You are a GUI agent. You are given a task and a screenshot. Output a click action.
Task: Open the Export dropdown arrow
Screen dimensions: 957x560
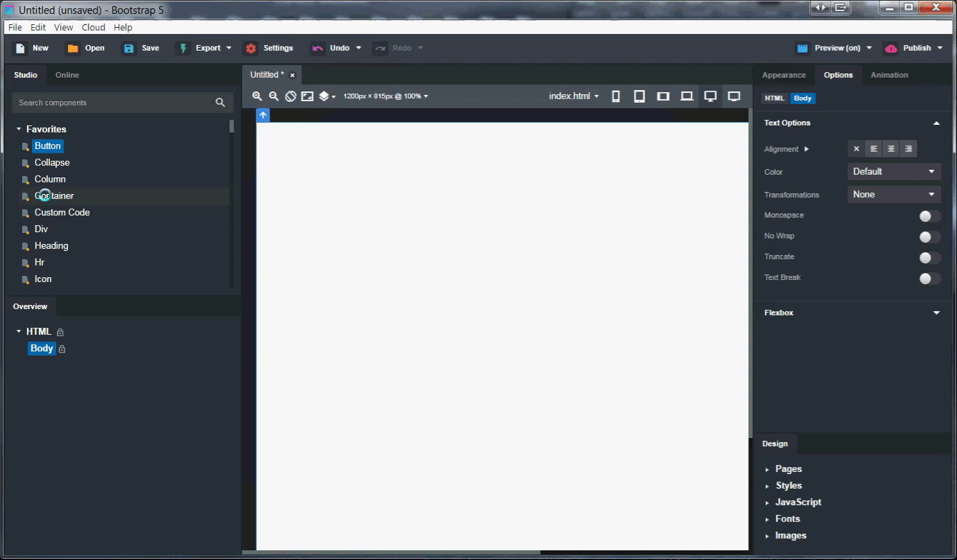point(228,49)
